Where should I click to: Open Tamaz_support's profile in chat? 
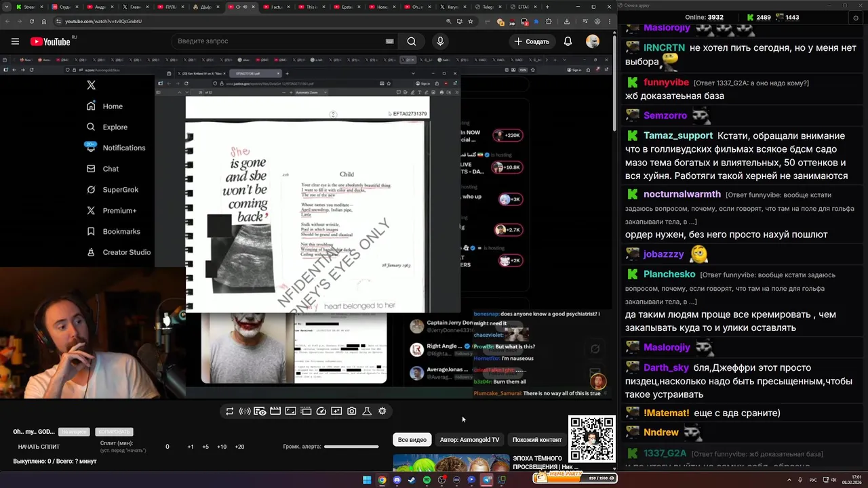point(678,136)
